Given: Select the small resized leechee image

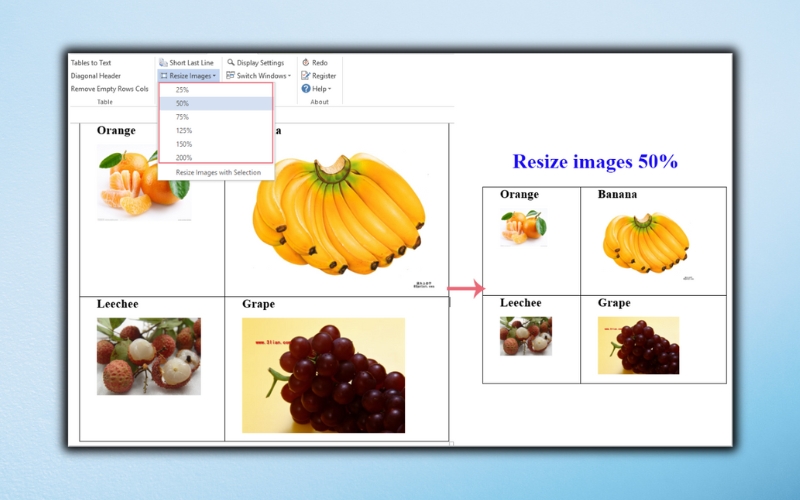Looking at the screenshot, I should pos(526,336).
